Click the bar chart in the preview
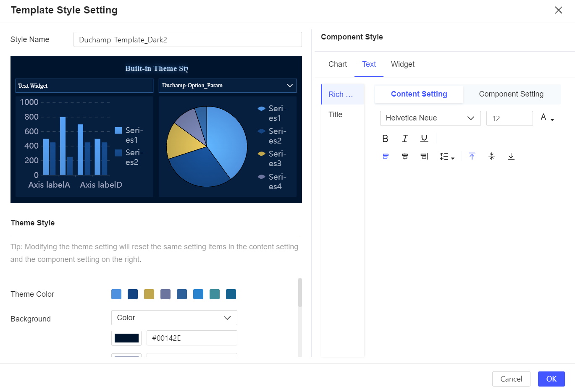The image size is (575, 392). [x=84, y=146]
